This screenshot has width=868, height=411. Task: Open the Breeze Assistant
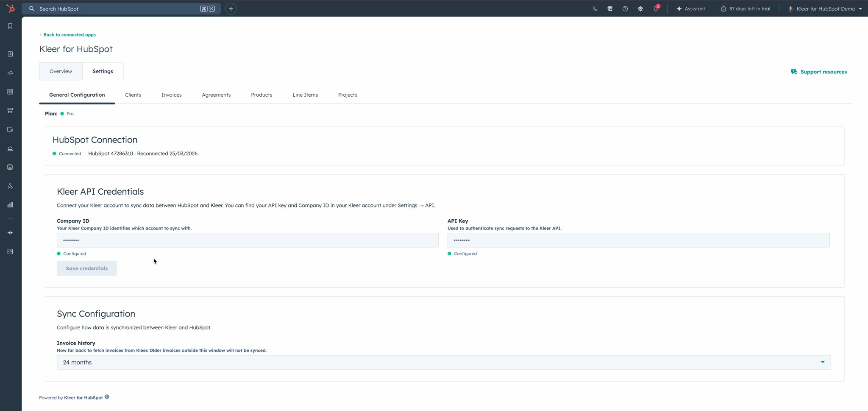691,8
